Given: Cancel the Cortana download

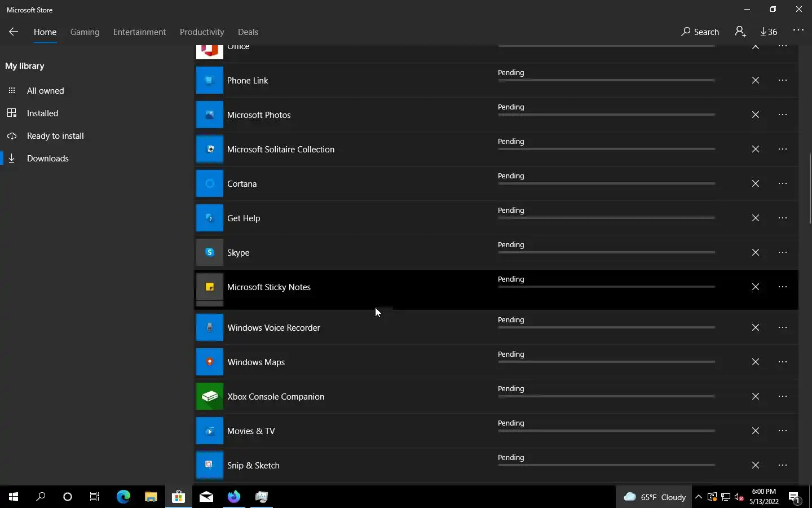Looking at the screenshot, I should click(x=756, y=183).
